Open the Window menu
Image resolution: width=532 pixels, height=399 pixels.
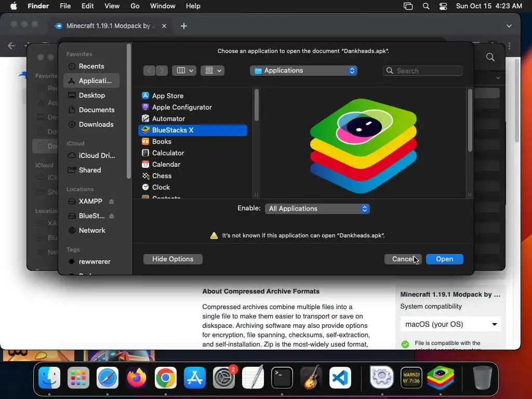pyautogui.click(x=163, y=6)
